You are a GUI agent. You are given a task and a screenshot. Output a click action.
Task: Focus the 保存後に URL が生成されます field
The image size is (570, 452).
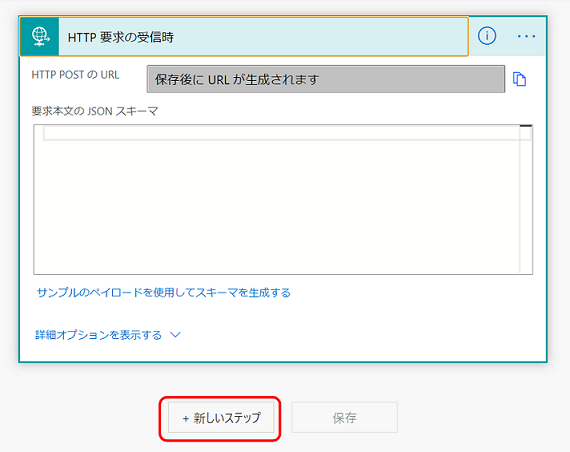coord(326,79)
